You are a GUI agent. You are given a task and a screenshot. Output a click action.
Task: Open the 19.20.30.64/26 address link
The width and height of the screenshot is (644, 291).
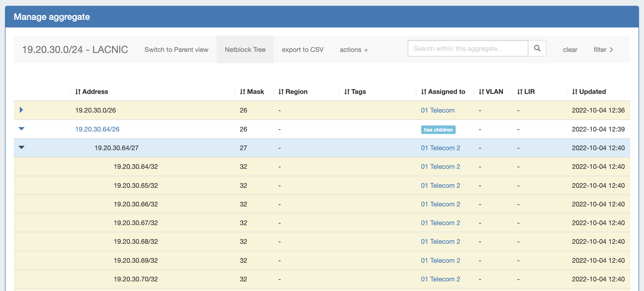97,129
